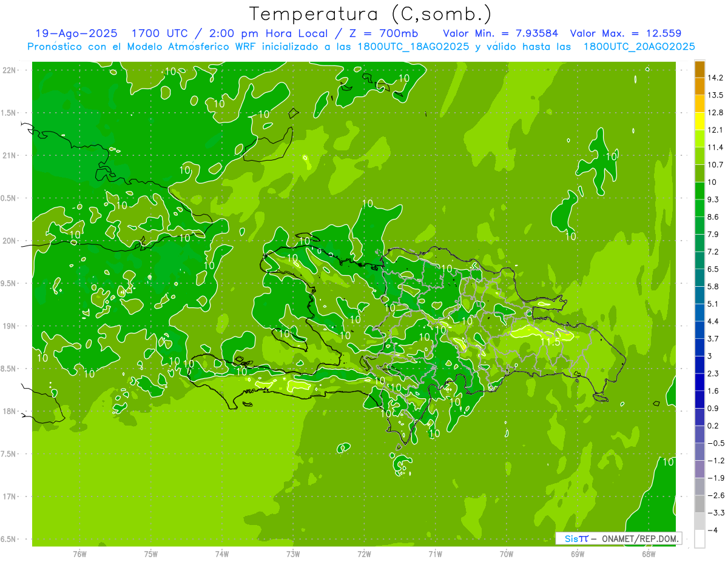The width and height of the screenshot is (728, 562).
Task: Click the '7.9' value on the color legend
Action: 714,234
